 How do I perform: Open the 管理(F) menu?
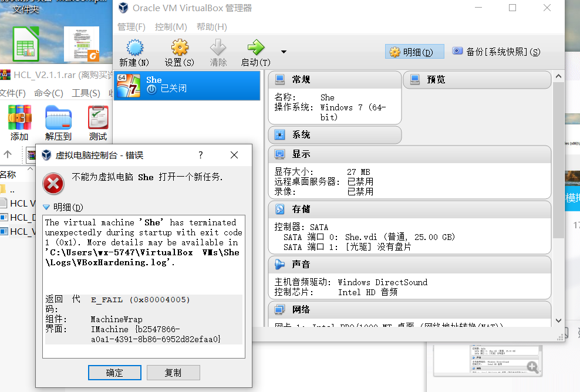(x=131, y=27)
